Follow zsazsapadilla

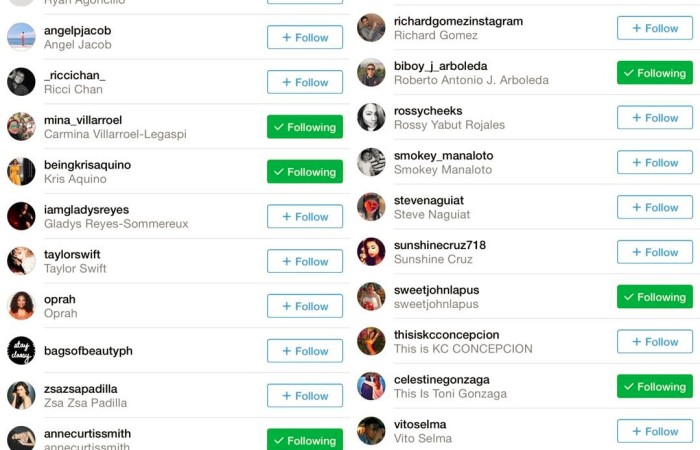coord(305,396)
